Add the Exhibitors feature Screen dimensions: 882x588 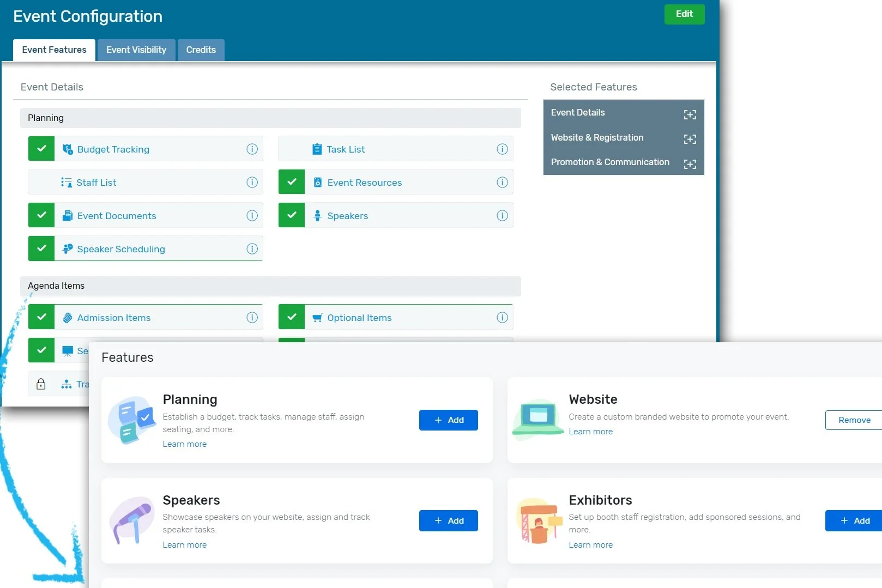(x=854, y=520)
